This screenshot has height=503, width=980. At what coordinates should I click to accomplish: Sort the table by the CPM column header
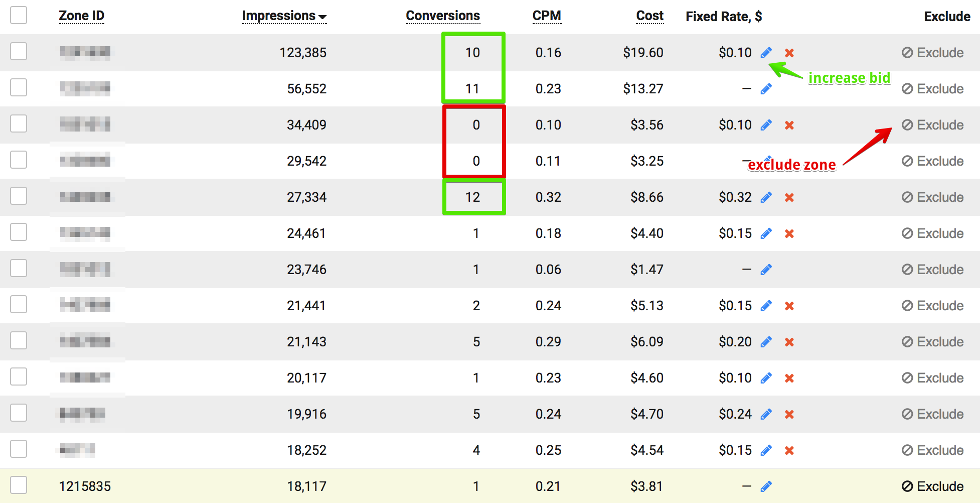coord(546,16)
